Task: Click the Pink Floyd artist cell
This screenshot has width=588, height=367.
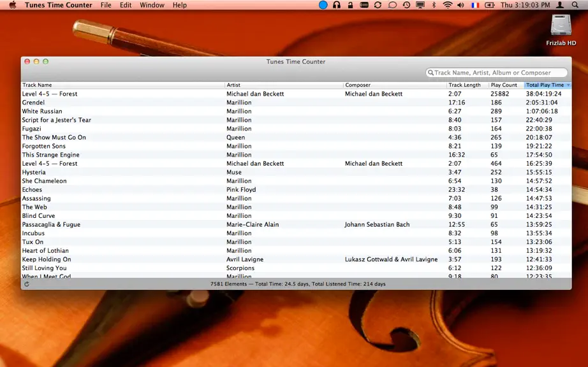Action: (x=241, y=190)
